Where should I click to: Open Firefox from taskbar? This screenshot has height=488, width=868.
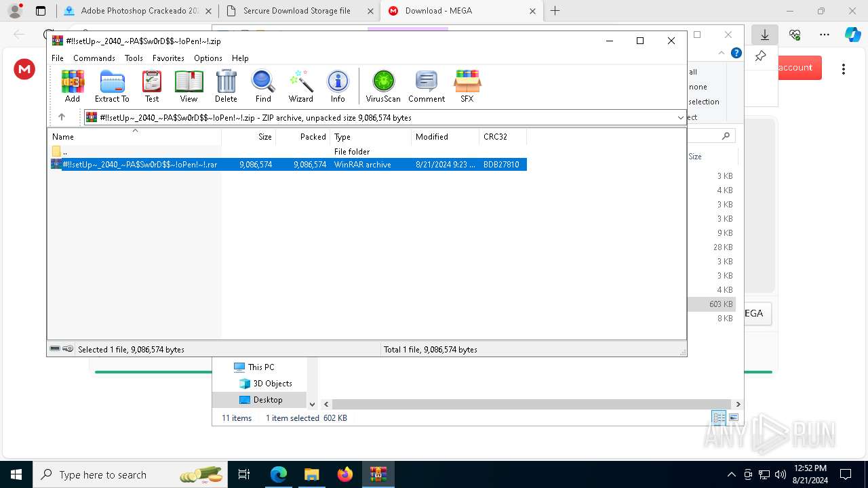[x=345, y=474]
